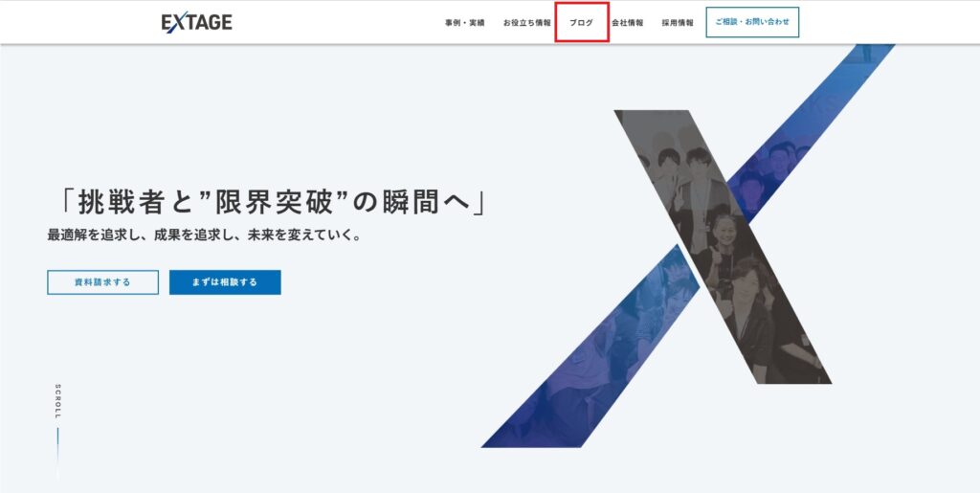
Task: Go to the ブログ page
Action: pos(581,22)
